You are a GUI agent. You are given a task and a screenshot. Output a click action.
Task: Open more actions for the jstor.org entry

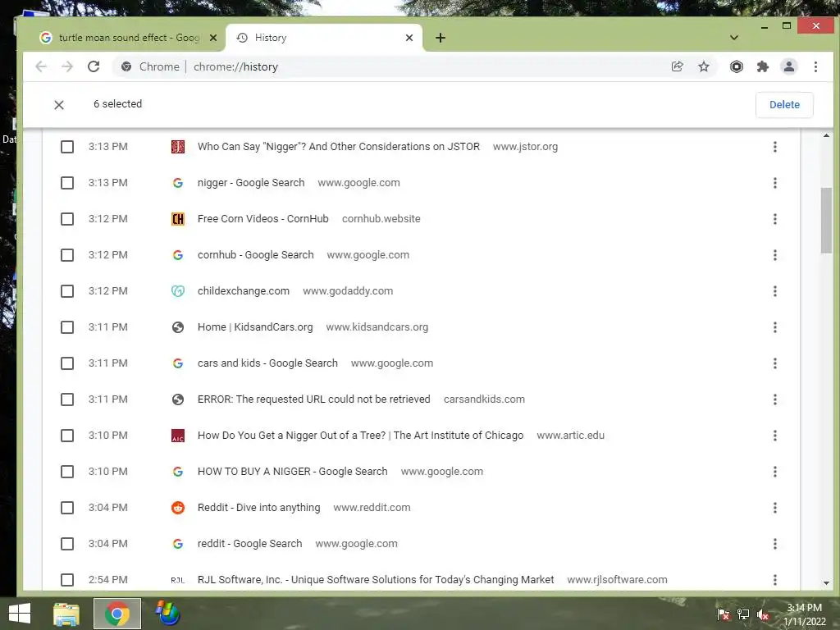pyautogui.click(x=775, y=147)
